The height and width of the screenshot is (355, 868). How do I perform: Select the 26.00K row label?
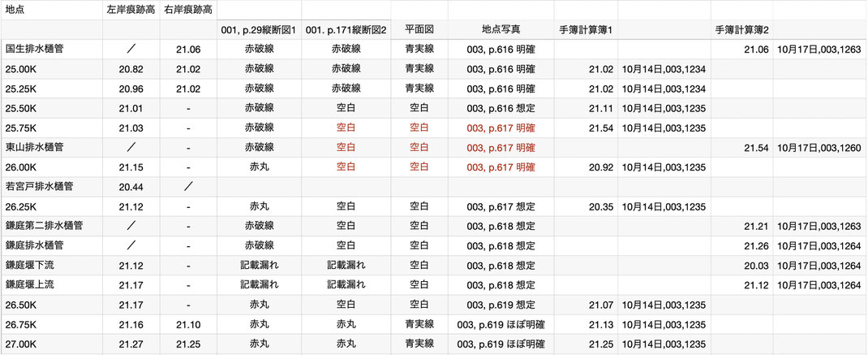click(21, 167)
